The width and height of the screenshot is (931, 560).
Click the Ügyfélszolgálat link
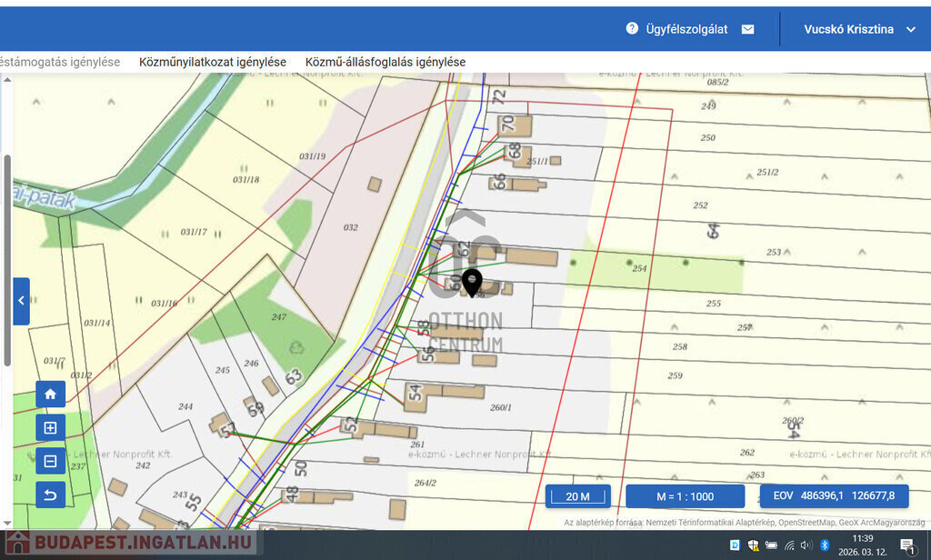(x=686, y=29)
